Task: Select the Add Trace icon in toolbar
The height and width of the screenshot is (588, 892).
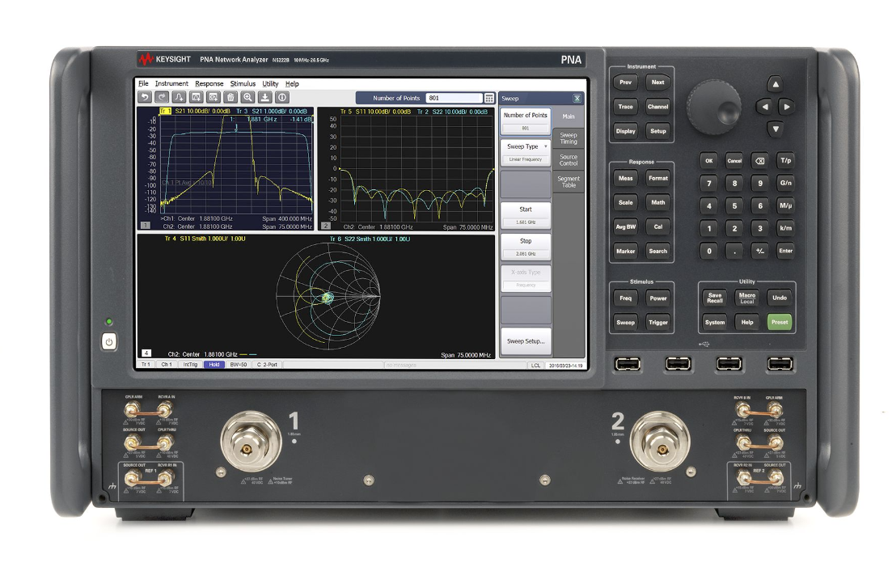Action: (180, 98)
